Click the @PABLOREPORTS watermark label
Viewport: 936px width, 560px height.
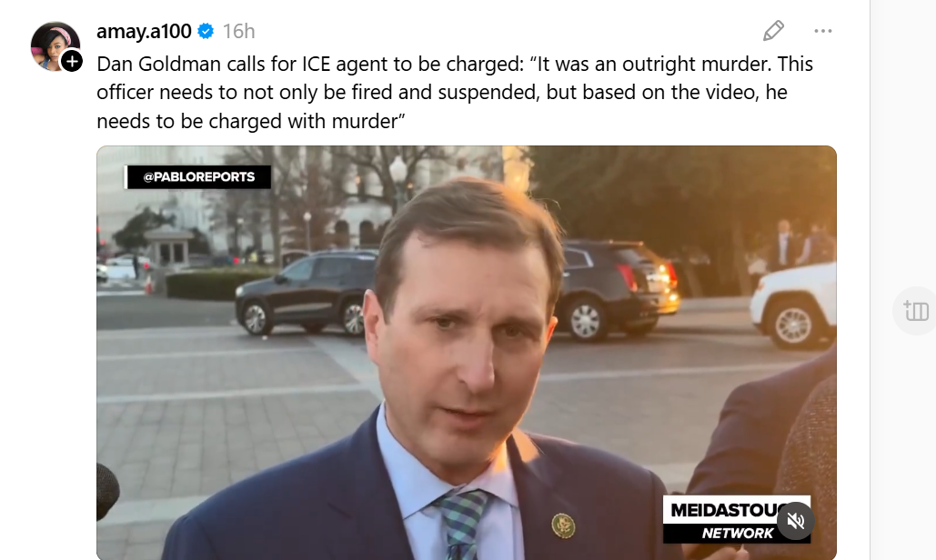tap(197, 177)
